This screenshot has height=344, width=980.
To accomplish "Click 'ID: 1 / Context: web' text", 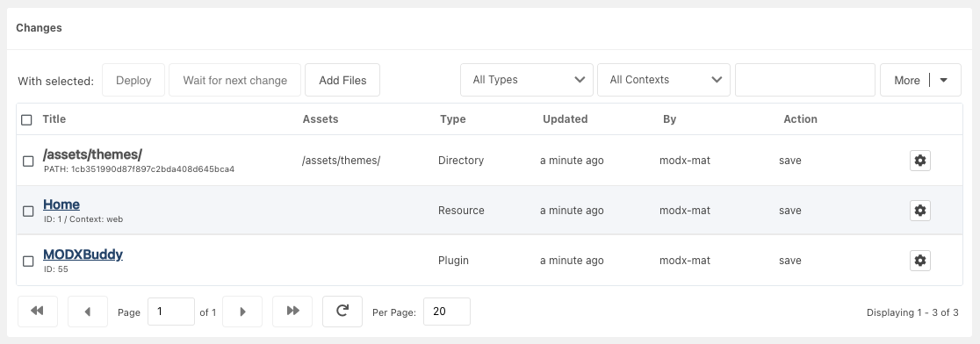I will pos(83,219).
